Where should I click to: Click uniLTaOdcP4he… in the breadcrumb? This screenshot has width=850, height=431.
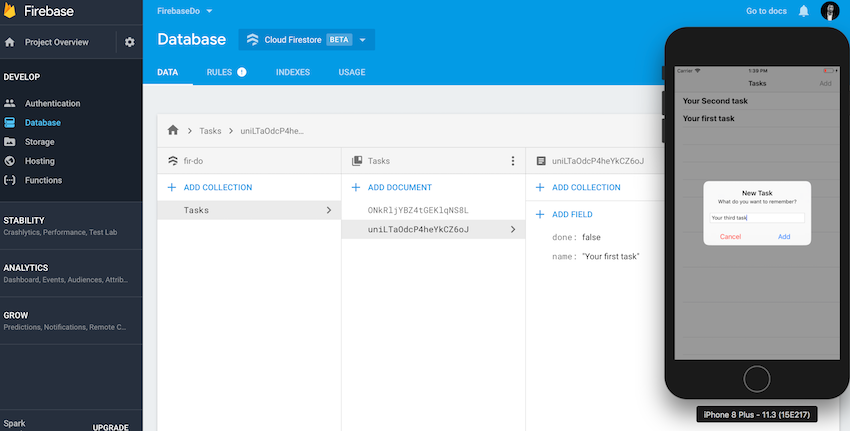pyautogui.click(x=272, y=131)
